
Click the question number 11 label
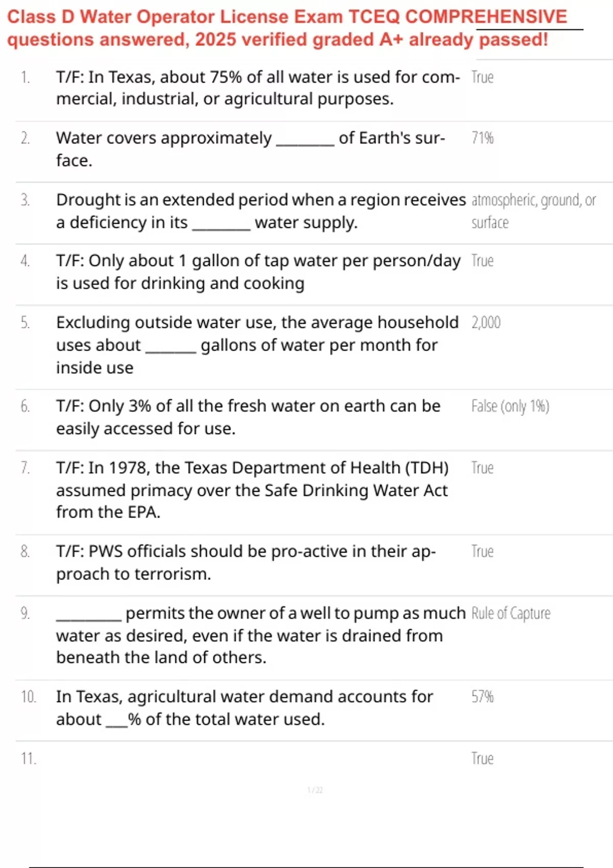tap(29, 759)
